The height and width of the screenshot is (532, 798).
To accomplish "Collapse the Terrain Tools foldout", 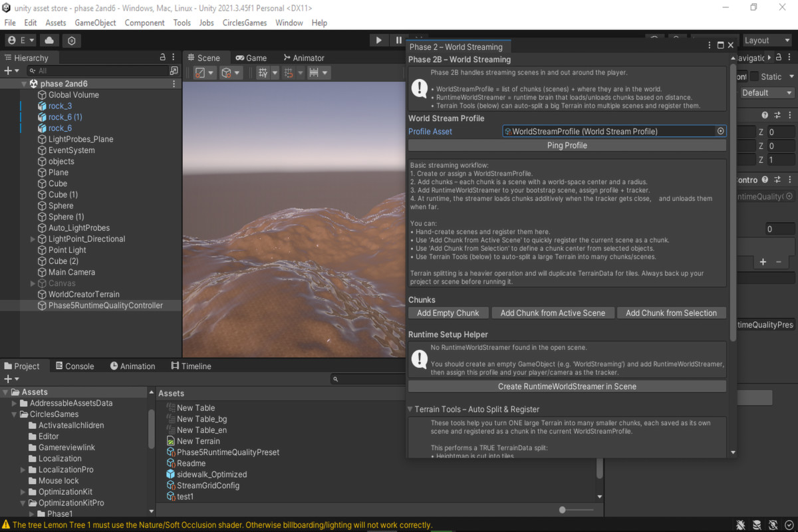I will [x=410, y=410].
